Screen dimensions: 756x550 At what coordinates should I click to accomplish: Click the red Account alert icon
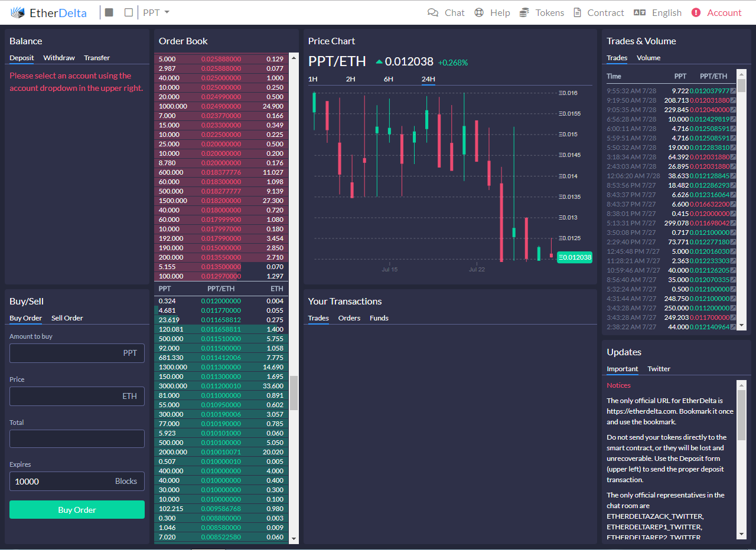(696, 12)
